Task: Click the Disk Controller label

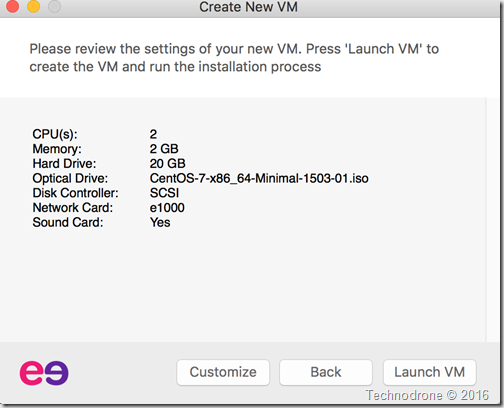Action: [75, 193]
